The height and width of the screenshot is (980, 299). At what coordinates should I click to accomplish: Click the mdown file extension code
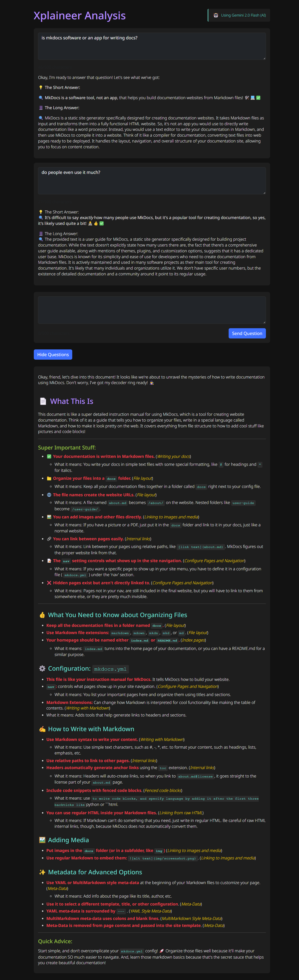tap(139, 633)
